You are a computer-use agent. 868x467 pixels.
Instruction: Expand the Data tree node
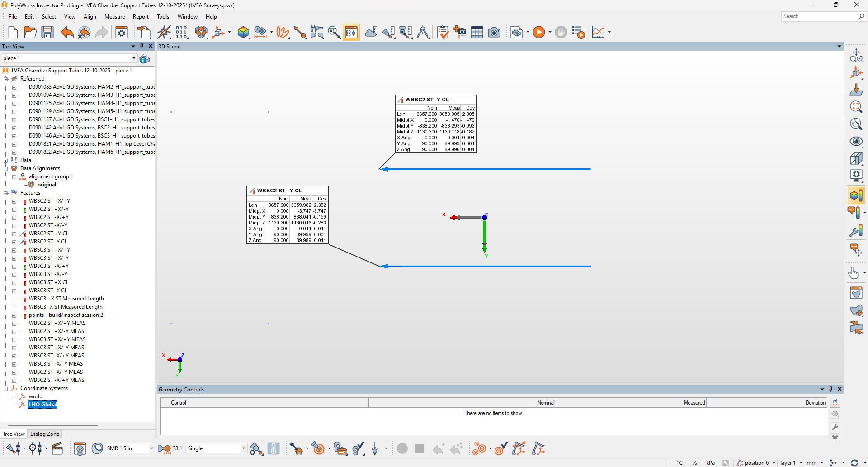[6, 160]
